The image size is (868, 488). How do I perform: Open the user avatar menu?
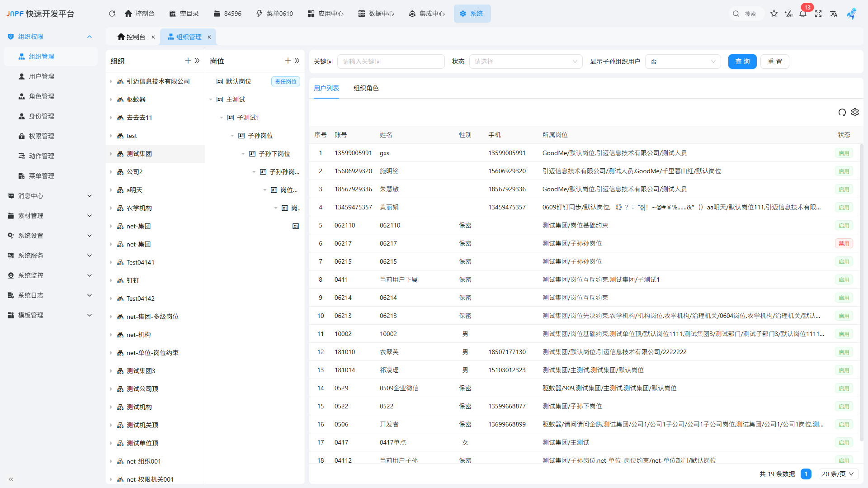(852, 14)
